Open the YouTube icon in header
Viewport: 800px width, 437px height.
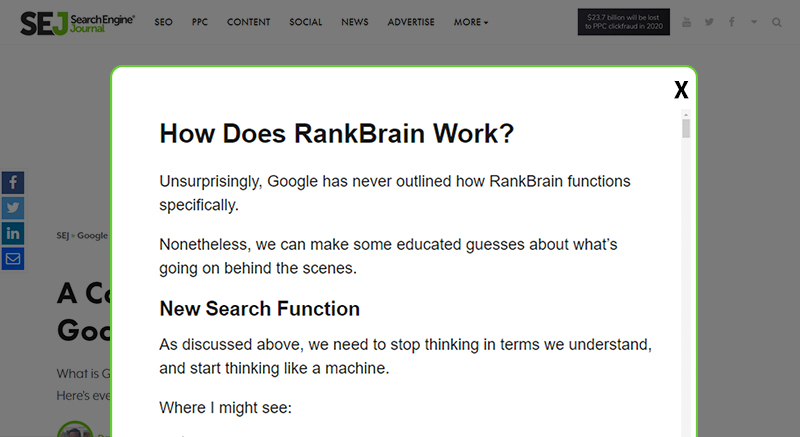pyautogui.click(x=686, y=22)
